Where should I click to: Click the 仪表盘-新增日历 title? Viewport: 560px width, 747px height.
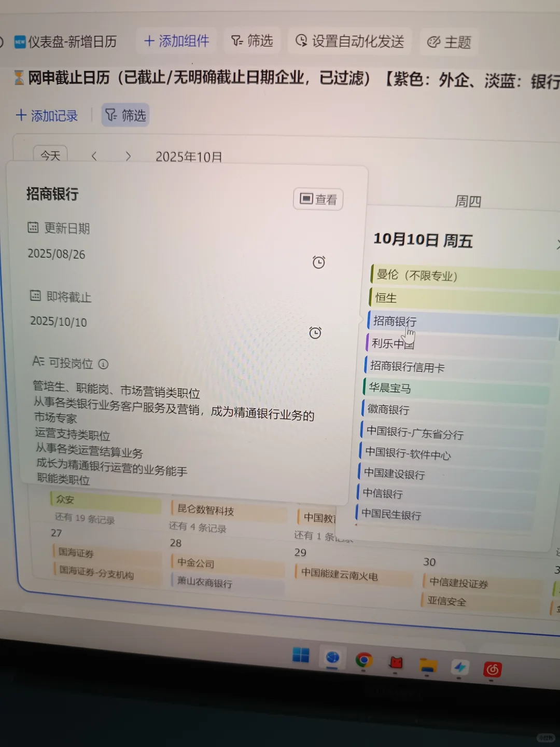point(72,42)
